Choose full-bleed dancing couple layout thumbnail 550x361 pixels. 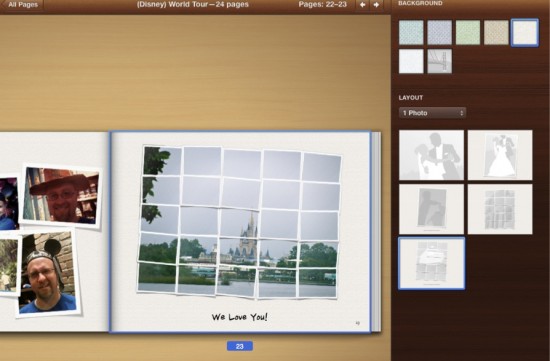[x=431, y=155]
